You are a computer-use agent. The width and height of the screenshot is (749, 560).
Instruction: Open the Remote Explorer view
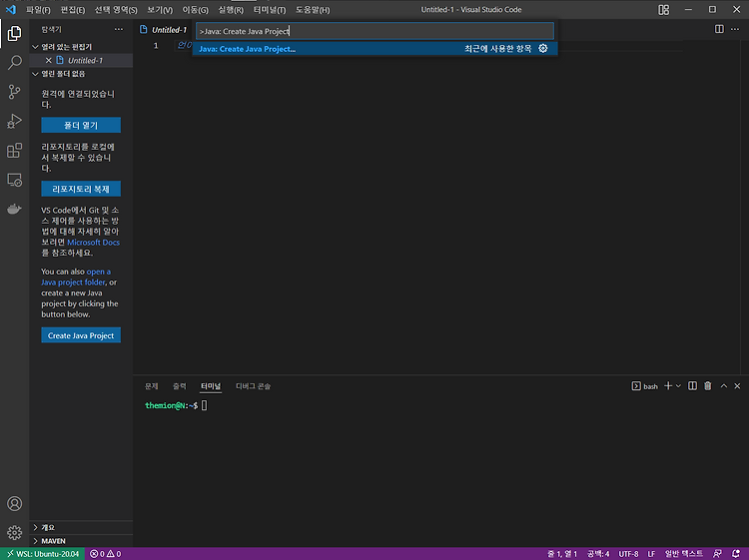(14, 180)
